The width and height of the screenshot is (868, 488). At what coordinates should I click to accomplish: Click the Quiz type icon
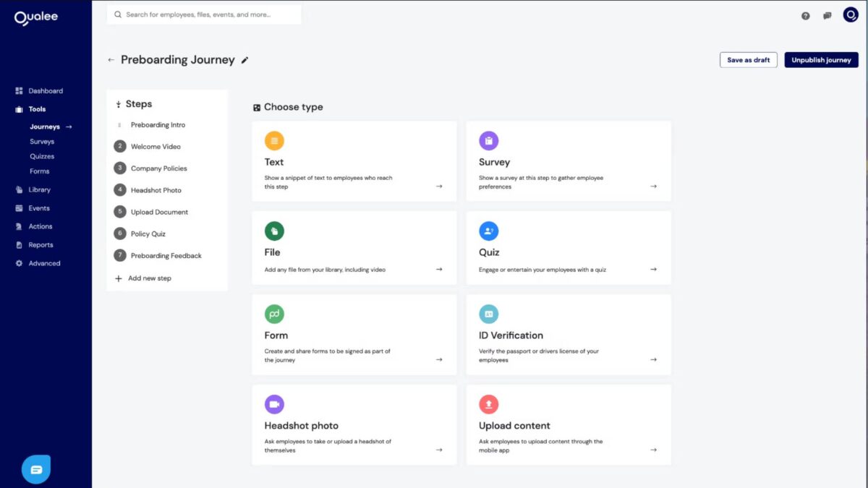[489, 230]
